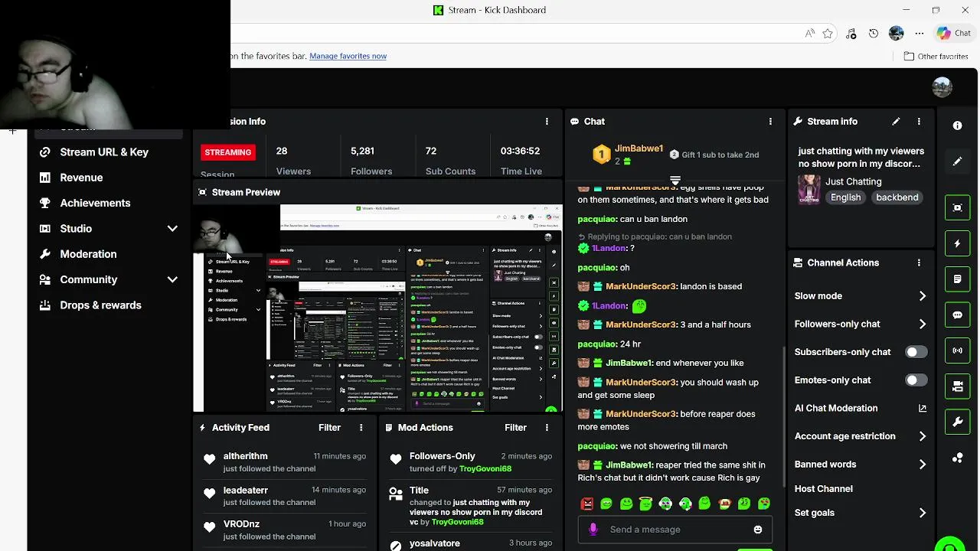
Task: Expand the Community sidebar menu
Action: (x=172, y=280)
